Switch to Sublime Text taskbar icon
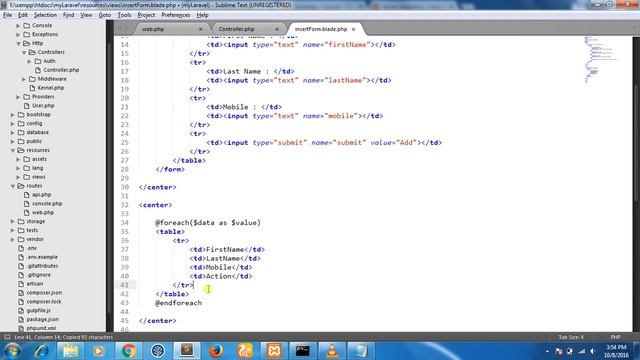Screen dimensions: 640x360 [187, 351]
